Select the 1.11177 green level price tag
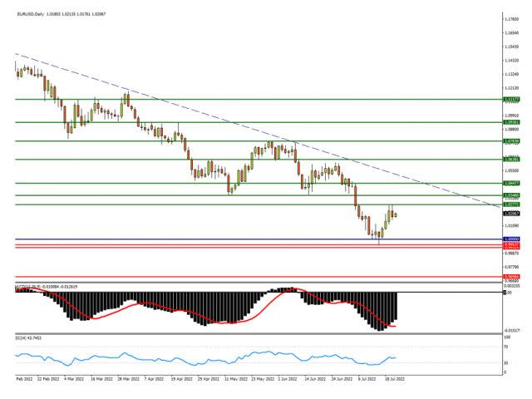This screenshot has width=532, height=399. click(x=512, y=98)
